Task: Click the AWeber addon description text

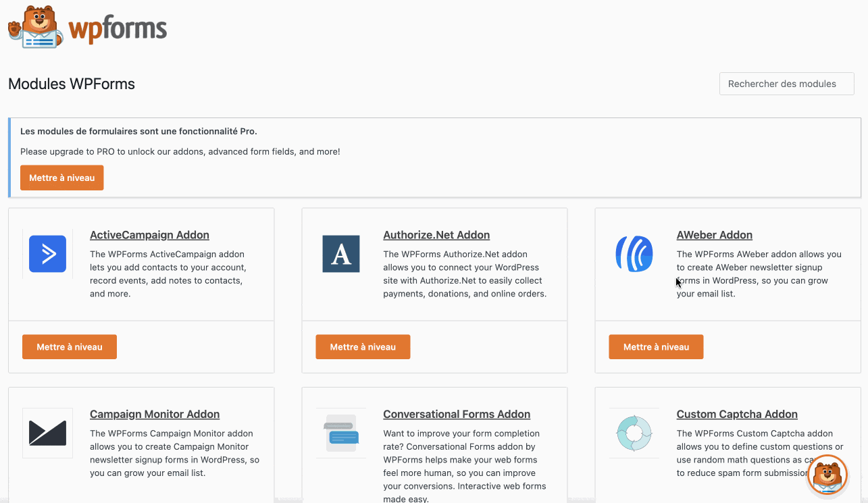Action: (x=759, y=274)
